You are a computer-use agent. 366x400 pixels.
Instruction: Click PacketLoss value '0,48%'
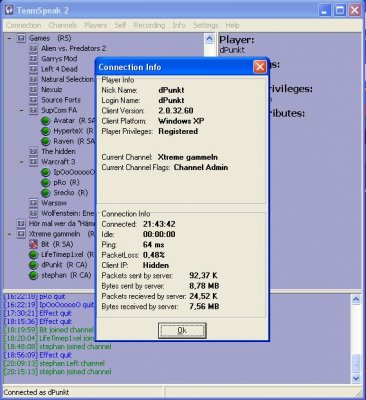point(154,255)
